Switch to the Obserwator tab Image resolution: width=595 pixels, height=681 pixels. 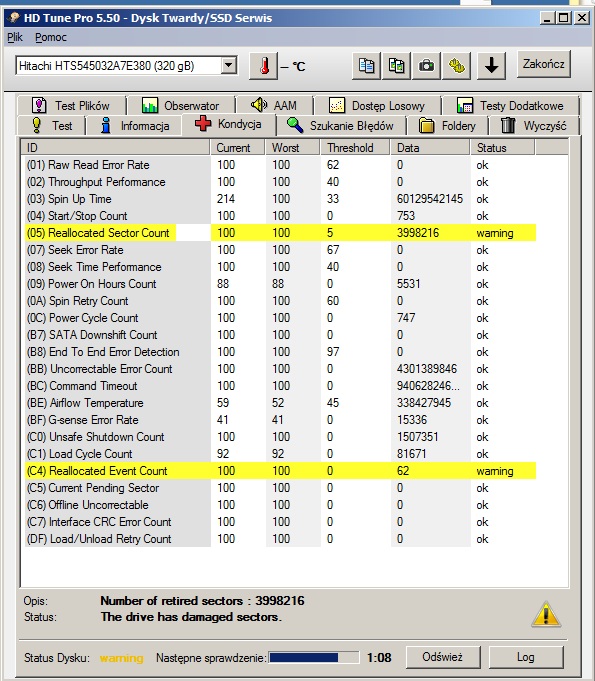[180, 106]
